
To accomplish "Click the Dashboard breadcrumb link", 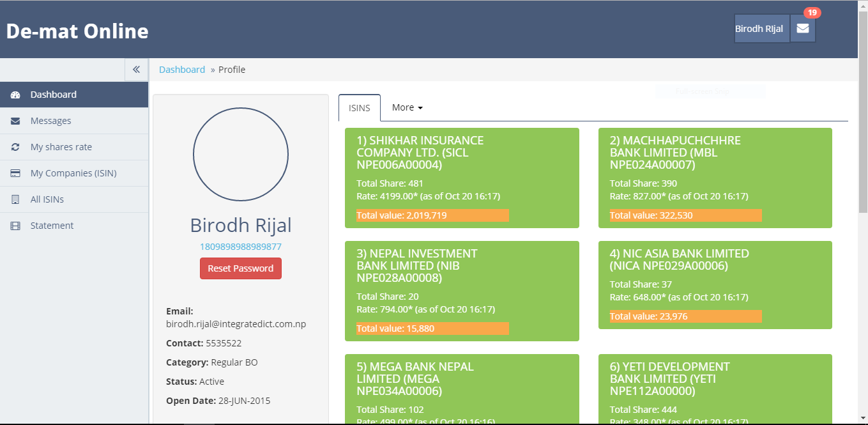I will pyautogui.click(x=182, y=70).
